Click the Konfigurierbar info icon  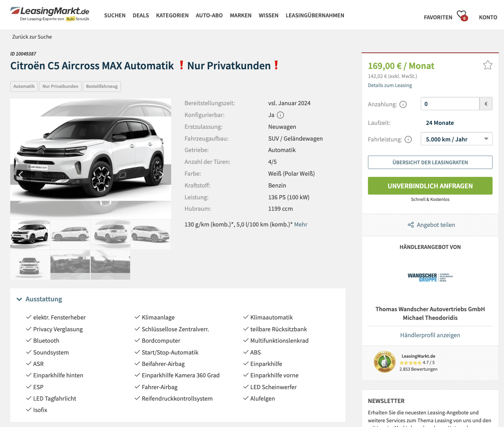coord(280,115)
